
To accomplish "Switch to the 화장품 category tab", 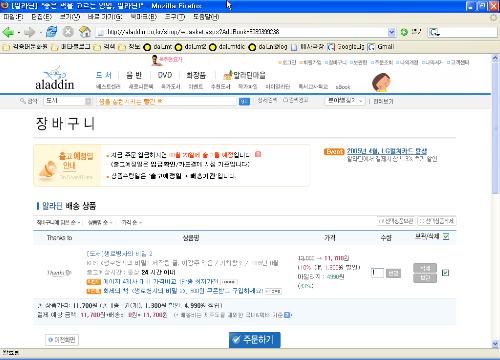I will coord(196,75).
